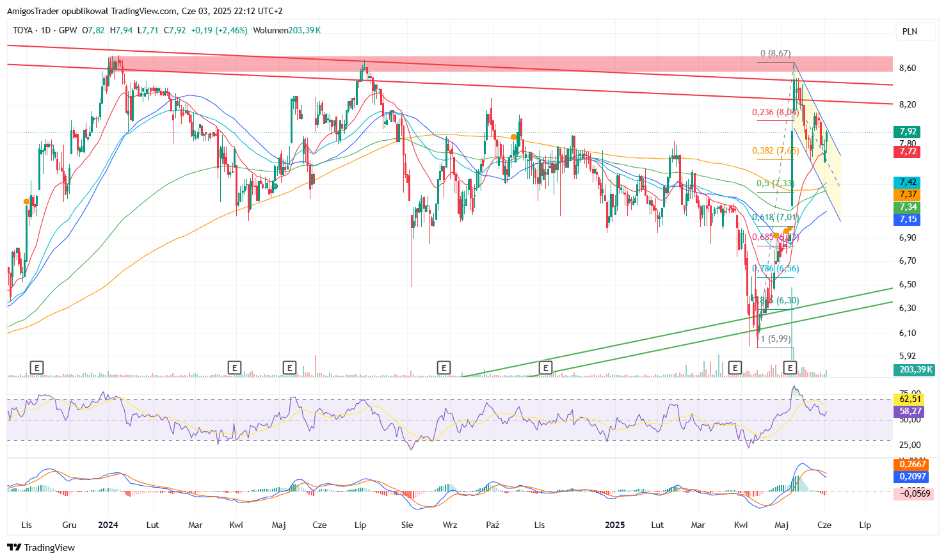Click the AmigosTrader publication header text
This screenshot has height=560, width=946.
pyautogui.click(x=145, y=11)
